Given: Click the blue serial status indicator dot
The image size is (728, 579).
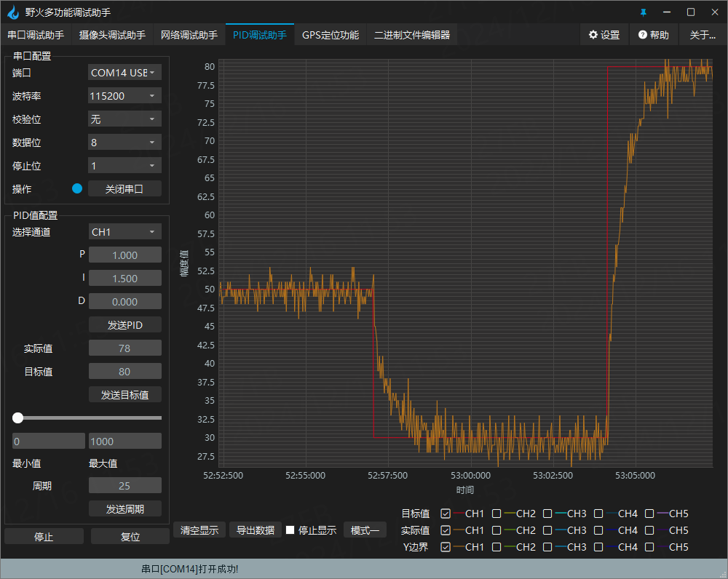Looking at the screenshot, I should pos(77,188).
